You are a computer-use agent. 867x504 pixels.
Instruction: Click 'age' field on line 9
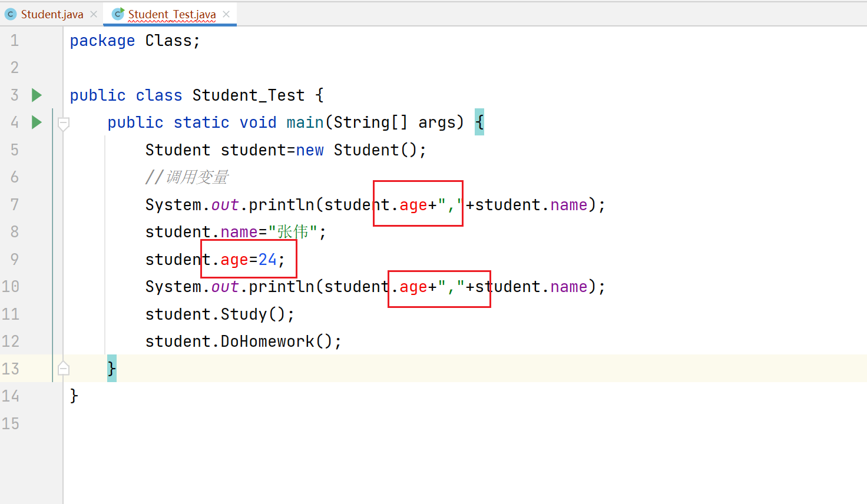[234, 260]
